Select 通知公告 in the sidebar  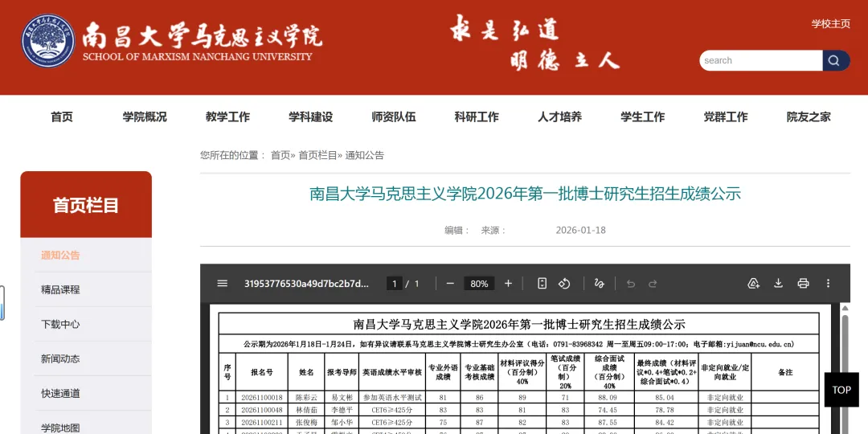[x=60, y=256]
